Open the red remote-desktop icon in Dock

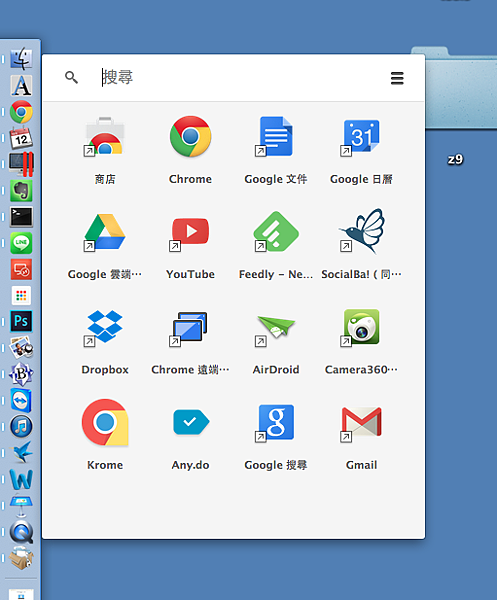click(21, 269)
